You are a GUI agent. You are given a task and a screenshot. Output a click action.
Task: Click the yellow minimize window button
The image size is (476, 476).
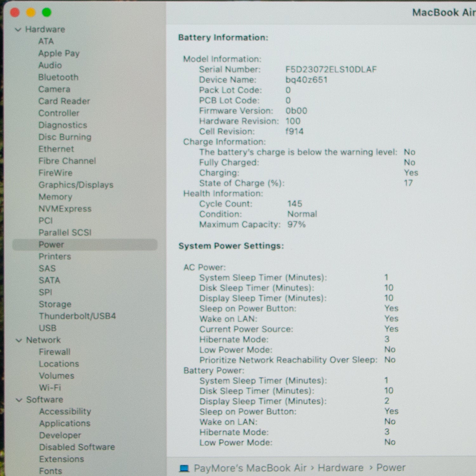pos(31,12)
